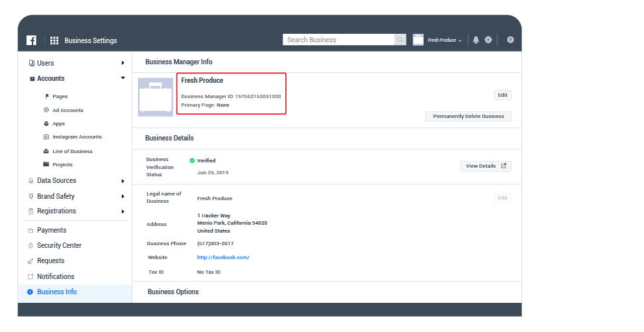
Task: Expand the Data Sources section
Action: point(123,181)
